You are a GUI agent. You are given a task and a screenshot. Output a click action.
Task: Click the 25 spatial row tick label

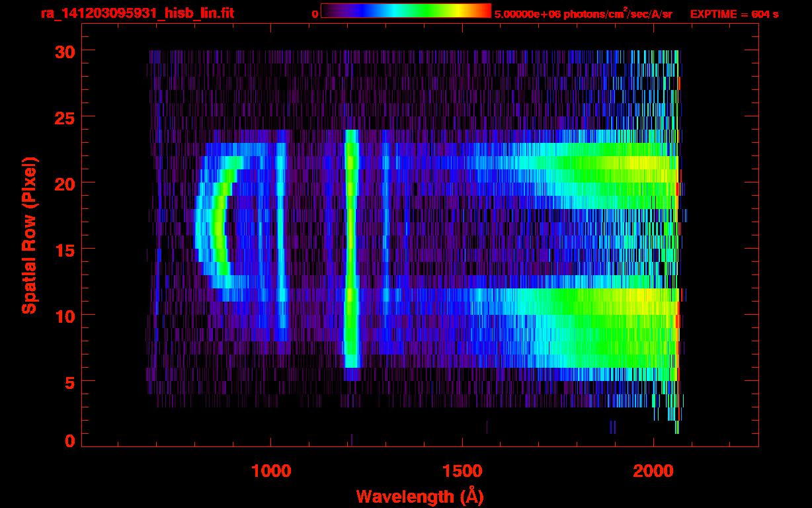click(64, 117)
